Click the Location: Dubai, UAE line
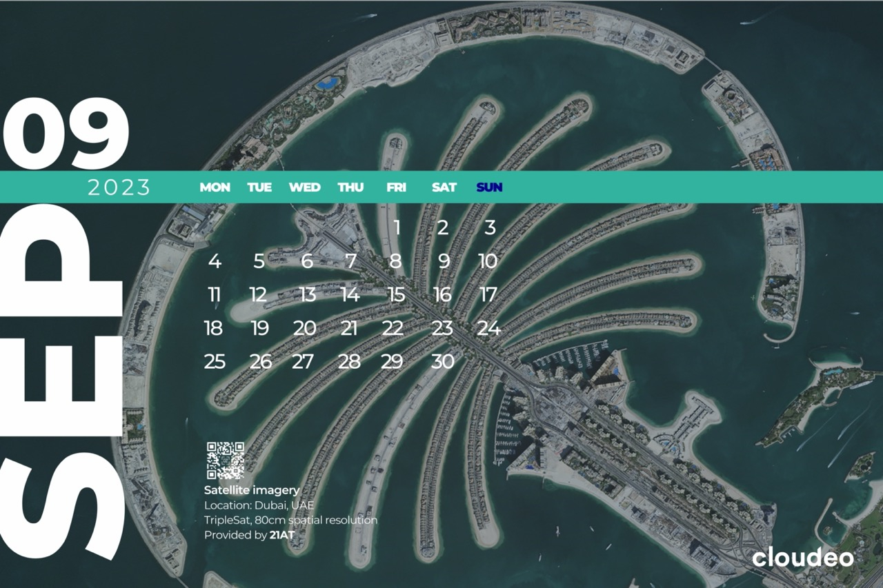The height and width of the screenshot is (588, 883). [259, 505]
